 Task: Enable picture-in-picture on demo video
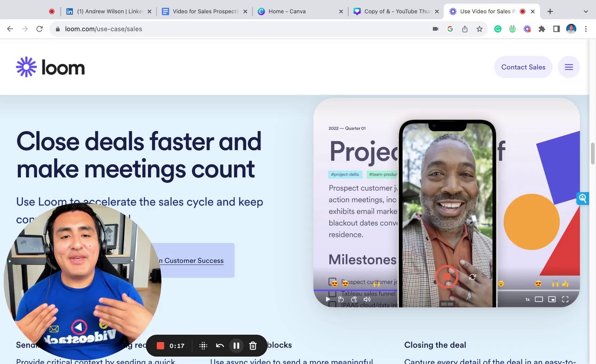tap(552, 299)
